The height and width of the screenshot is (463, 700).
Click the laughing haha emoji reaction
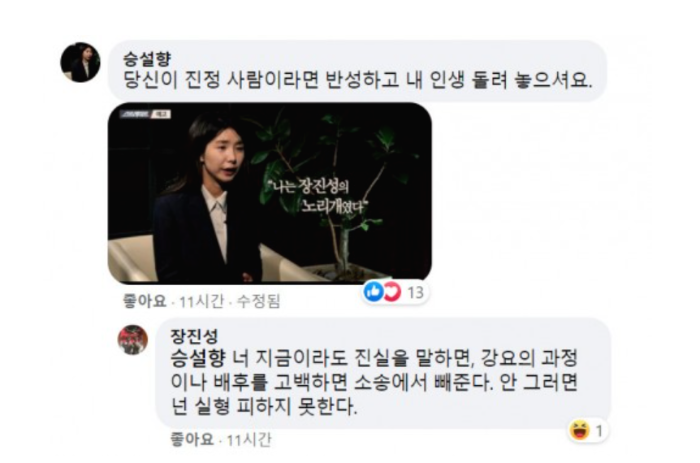click(579, 430)
